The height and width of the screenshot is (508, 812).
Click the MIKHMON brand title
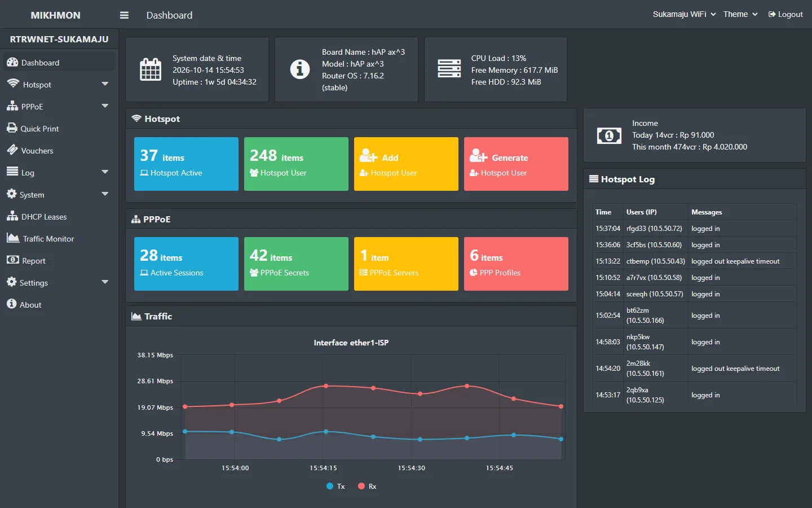pos(55,15)
